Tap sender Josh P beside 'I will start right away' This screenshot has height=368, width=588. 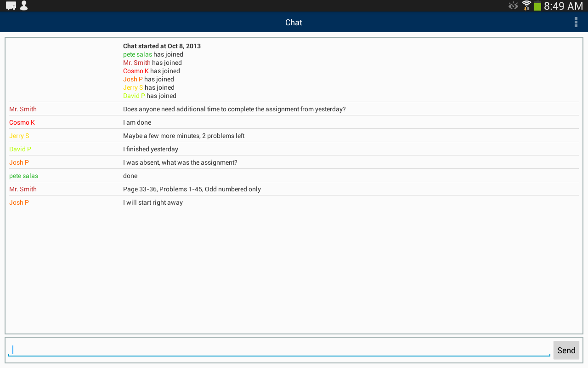click(x=19, y=202)
